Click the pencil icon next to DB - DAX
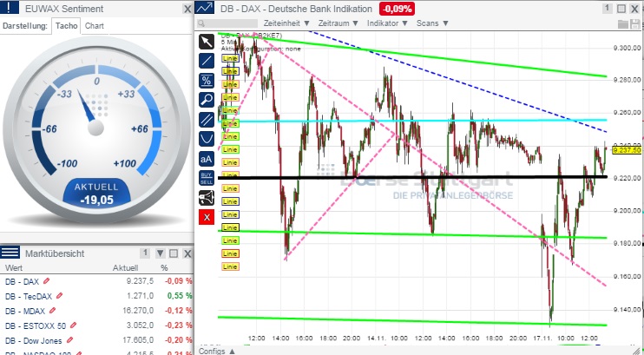644x355 pixels. (46, 281)
